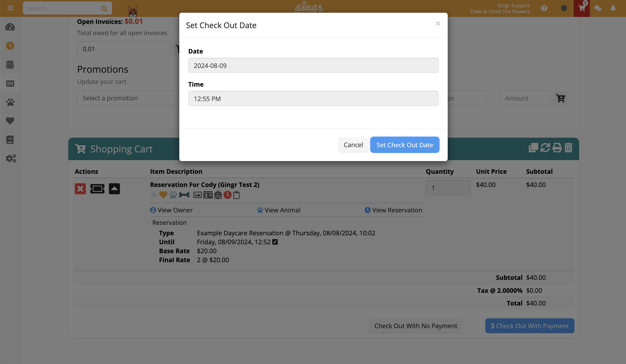Click the Date field showing 2024-08-09
The width and height of the screenshot is (626, 364).
click(x=313, y=65)
